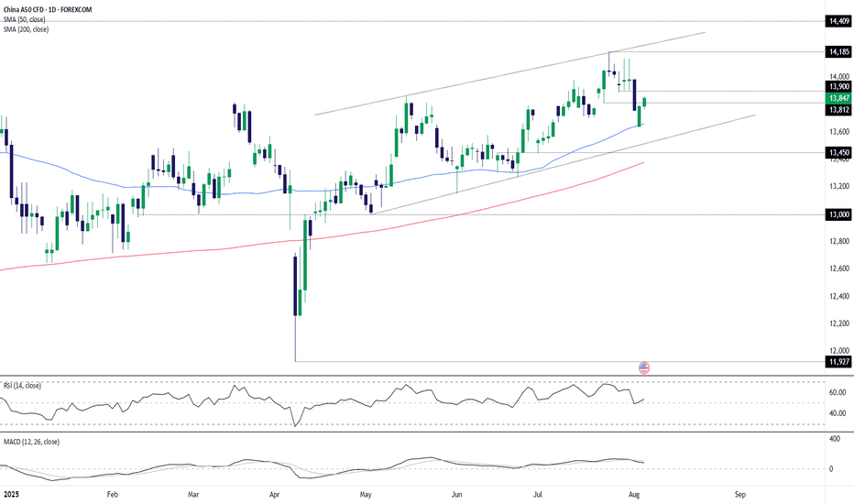Click the MACD (12, 26, close) label
The width and height of the screenshot is (854, 504).
pos(31,442)
